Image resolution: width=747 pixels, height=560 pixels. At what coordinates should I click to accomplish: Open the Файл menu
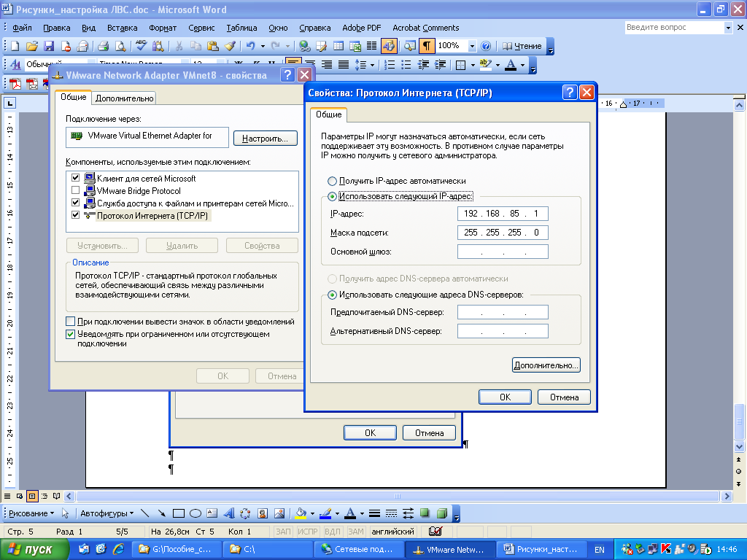coord(22,28)
